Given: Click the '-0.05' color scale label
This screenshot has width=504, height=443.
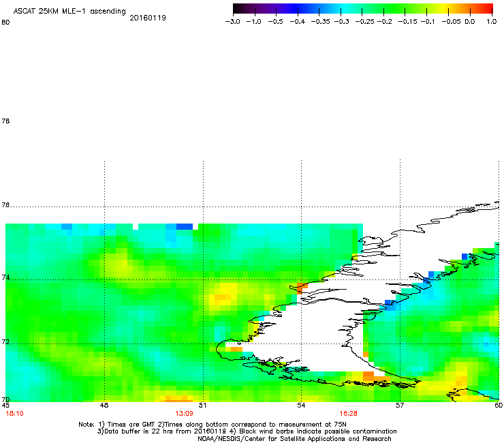Looking at the screenshot, I should pyautogui.click(x=452, y=22).
